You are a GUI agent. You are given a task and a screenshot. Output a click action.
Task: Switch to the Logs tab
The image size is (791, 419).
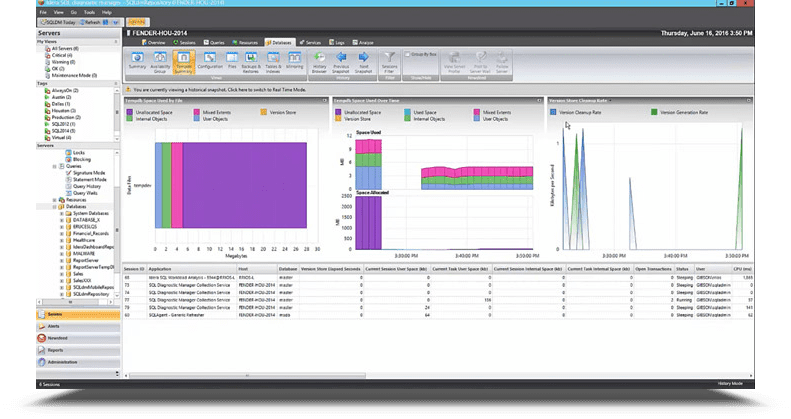(x=337, y=42)
